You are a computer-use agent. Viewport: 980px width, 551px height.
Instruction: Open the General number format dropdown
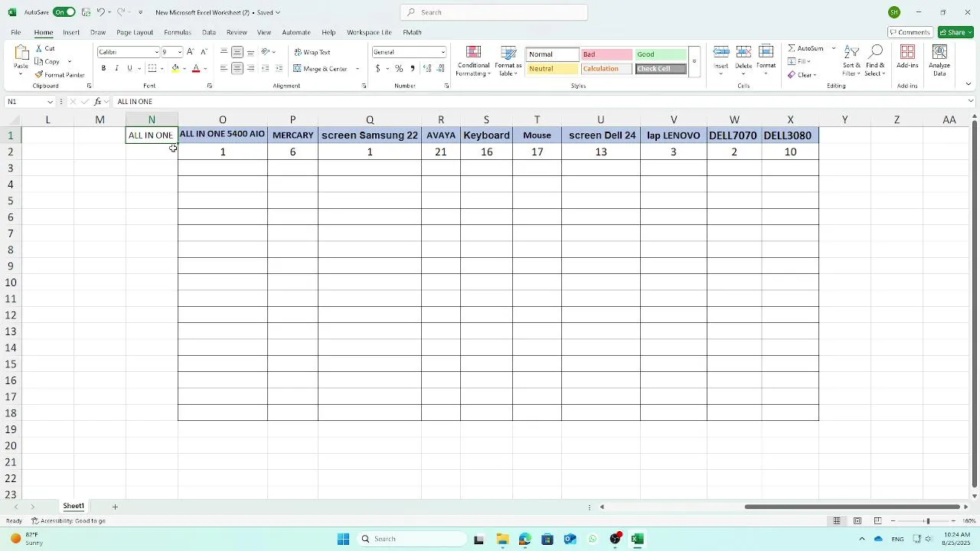[443, 52]
